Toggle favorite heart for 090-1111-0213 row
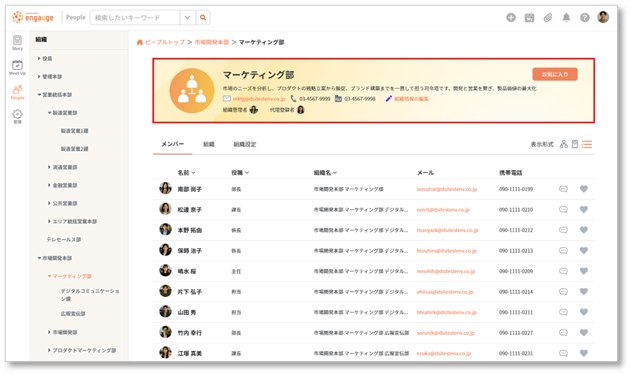 tap(584, 250)
